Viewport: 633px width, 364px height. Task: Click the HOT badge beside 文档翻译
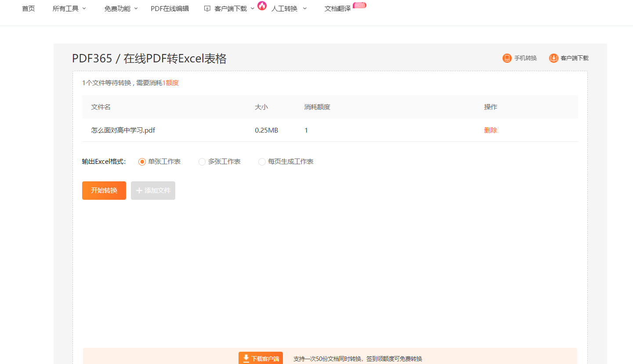[359, 5]
